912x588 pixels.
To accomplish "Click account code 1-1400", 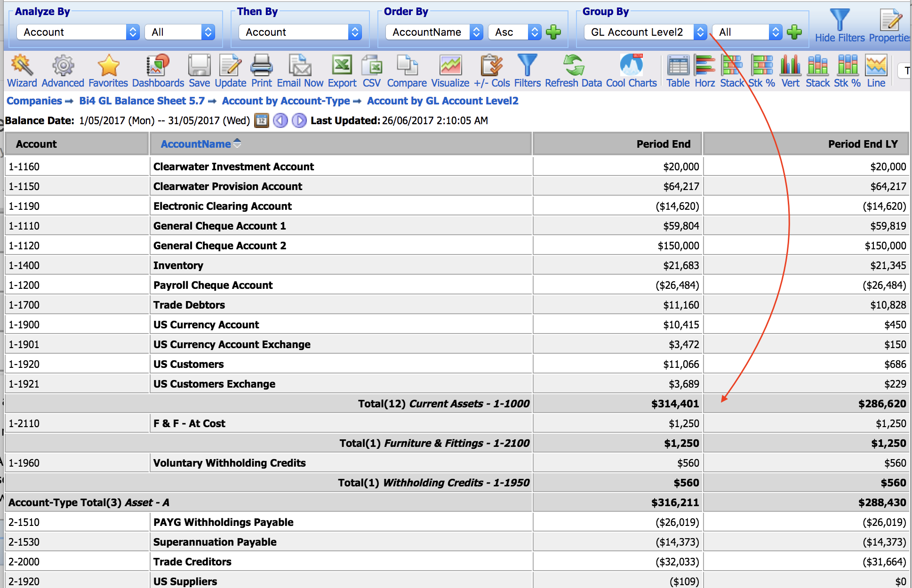I will [24, 265].
